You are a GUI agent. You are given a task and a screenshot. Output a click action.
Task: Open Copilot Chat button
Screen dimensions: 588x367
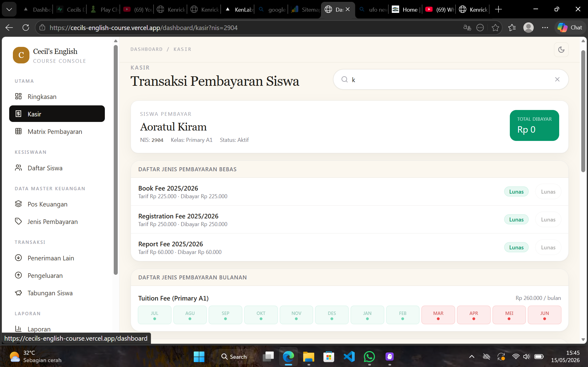(x=570, y=28)
